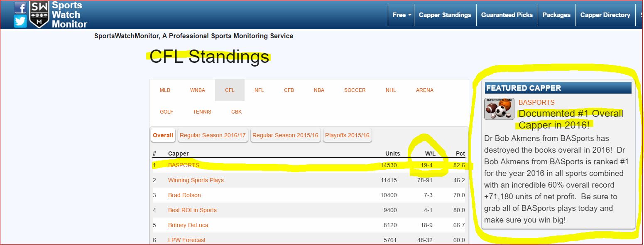Open BASPORTS capper link in standings table
This screenshot has height=245, width=644.
tap(184, 165)
